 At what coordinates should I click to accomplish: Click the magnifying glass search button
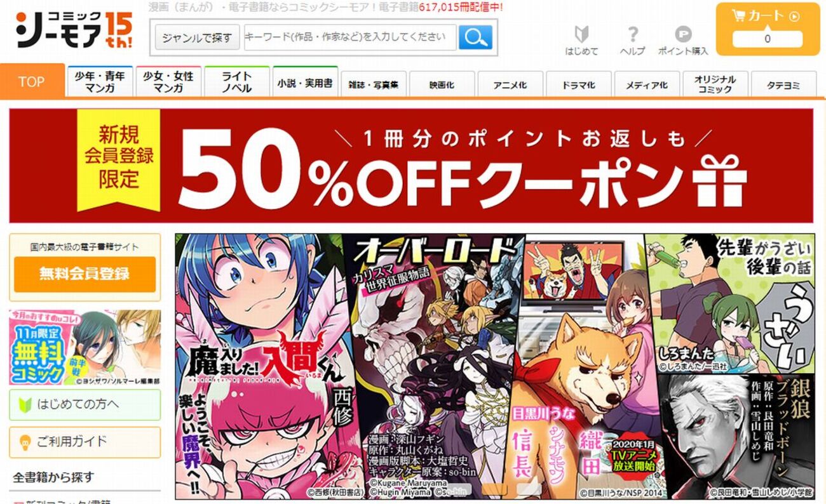[475, 37]
